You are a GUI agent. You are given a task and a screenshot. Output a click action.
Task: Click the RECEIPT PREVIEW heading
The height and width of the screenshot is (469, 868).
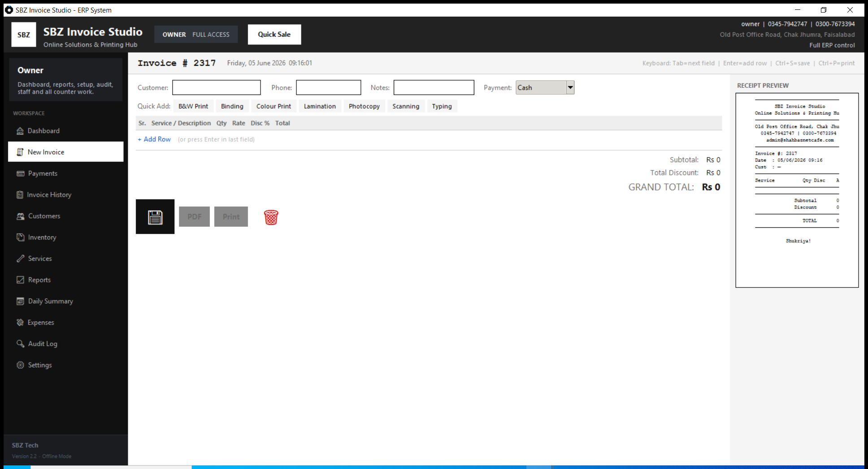[x=763, y=86]
